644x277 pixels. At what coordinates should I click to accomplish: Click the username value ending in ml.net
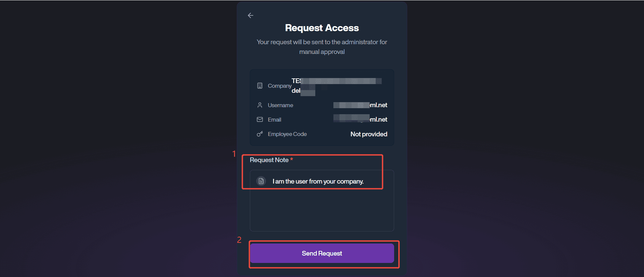click(x=360, y=105)
